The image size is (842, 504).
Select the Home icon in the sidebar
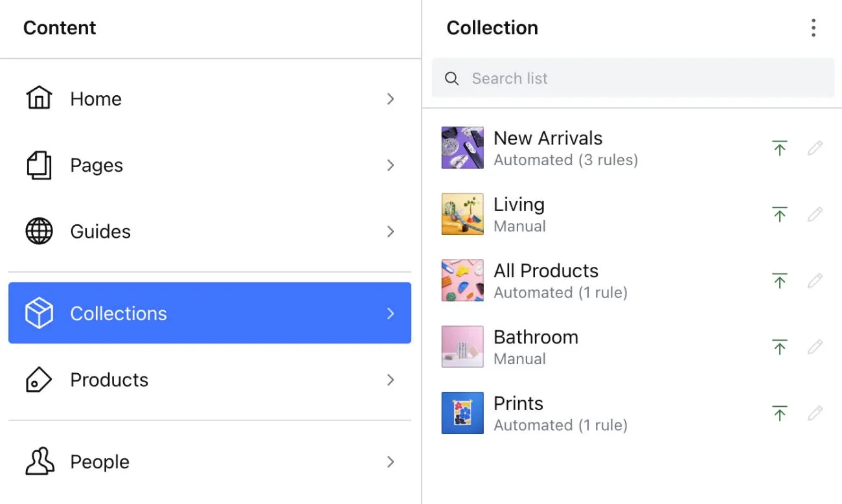coord(39,98)
